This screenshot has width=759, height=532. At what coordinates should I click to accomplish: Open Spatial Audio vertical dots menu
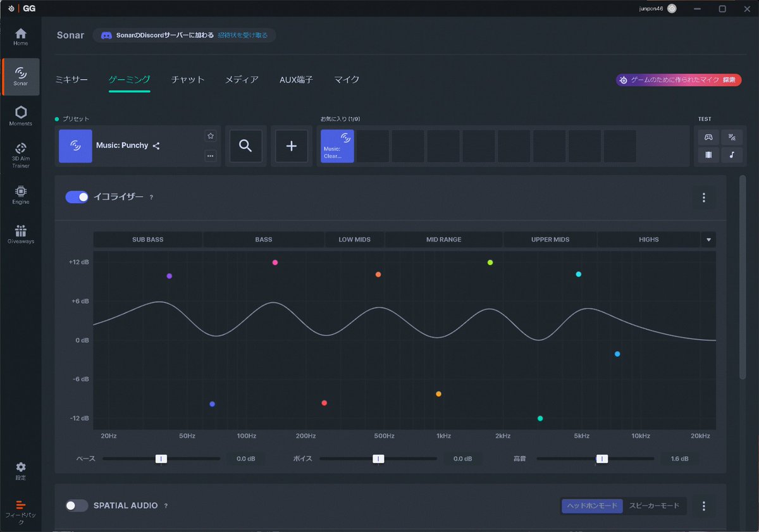pos(703,506)
